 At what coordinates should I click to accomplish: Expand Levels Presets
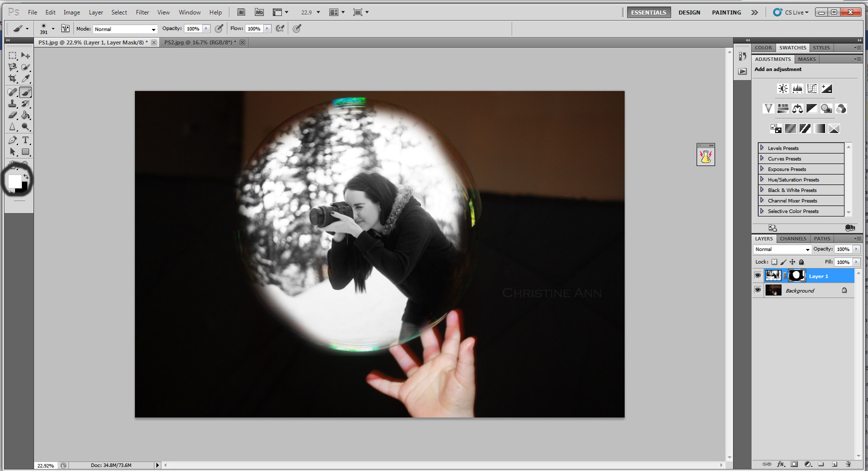point(762,148)
